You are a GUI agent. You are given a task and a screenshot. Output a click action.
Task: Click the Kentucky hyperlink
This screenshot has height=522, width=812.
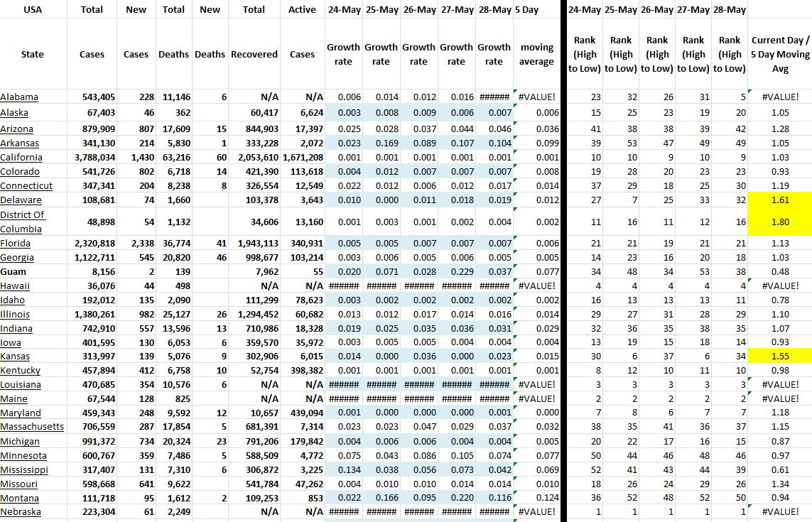20,371
